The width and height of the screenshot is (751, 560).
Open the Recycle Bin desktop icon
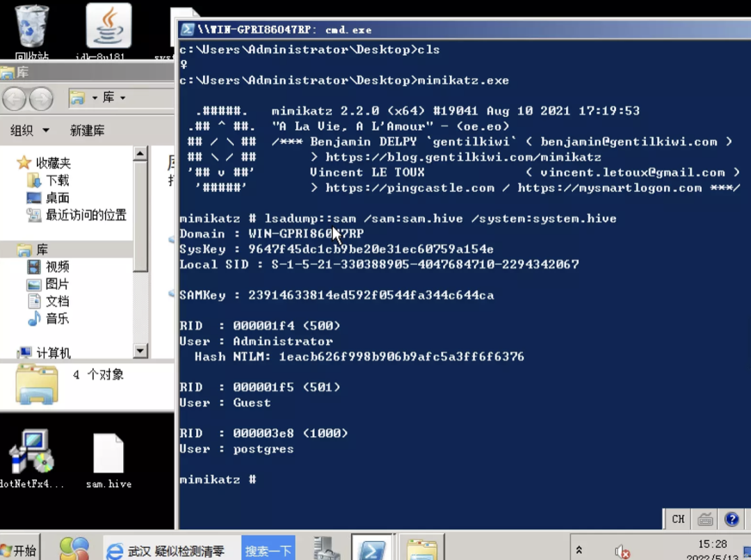pyautogui.click(x=31, y=31)
